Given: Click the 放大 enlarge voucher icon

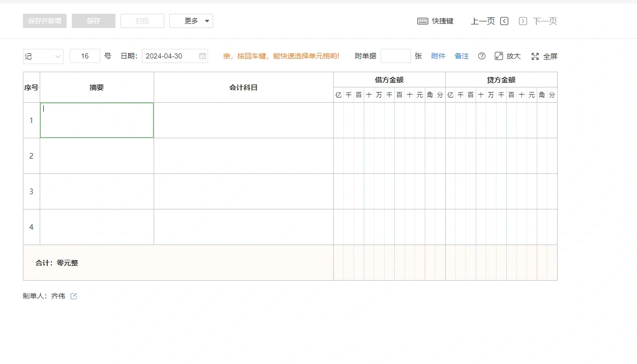Looking at the screenshot, I should pos(499,56).
